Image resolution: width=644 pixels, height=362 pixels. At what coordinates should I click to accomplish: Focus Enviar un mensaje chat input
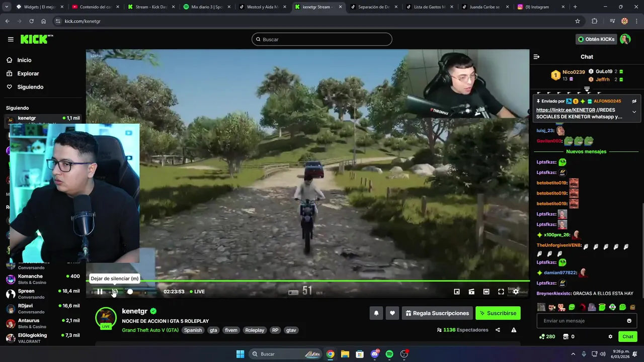click(587, 321)
